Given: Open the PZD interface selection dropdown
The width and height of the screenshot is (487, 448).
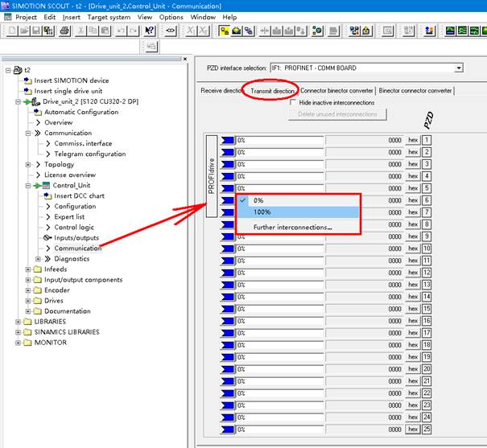Looking at the screenshot, I should click(459, 68).
